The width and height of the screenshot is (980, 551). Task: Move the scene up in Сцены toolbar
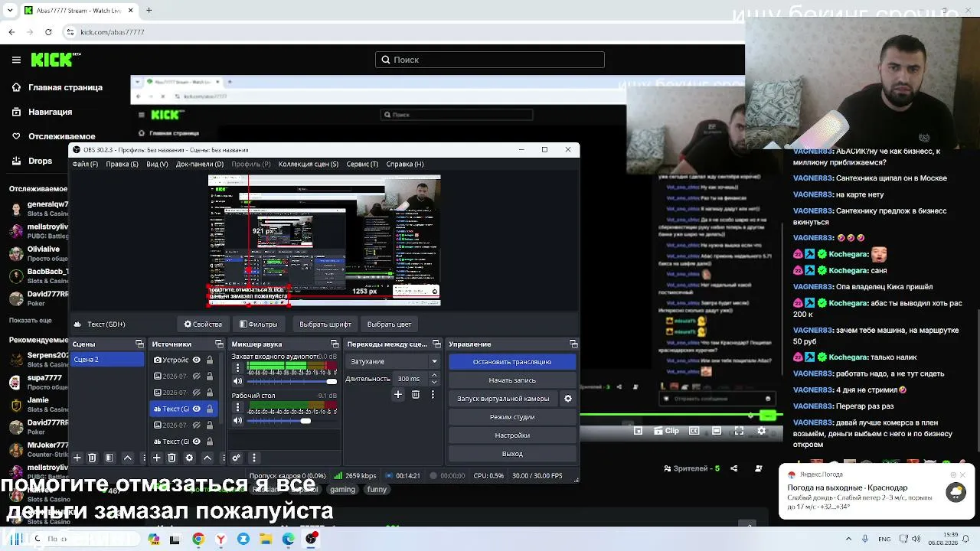click(128, 458)
